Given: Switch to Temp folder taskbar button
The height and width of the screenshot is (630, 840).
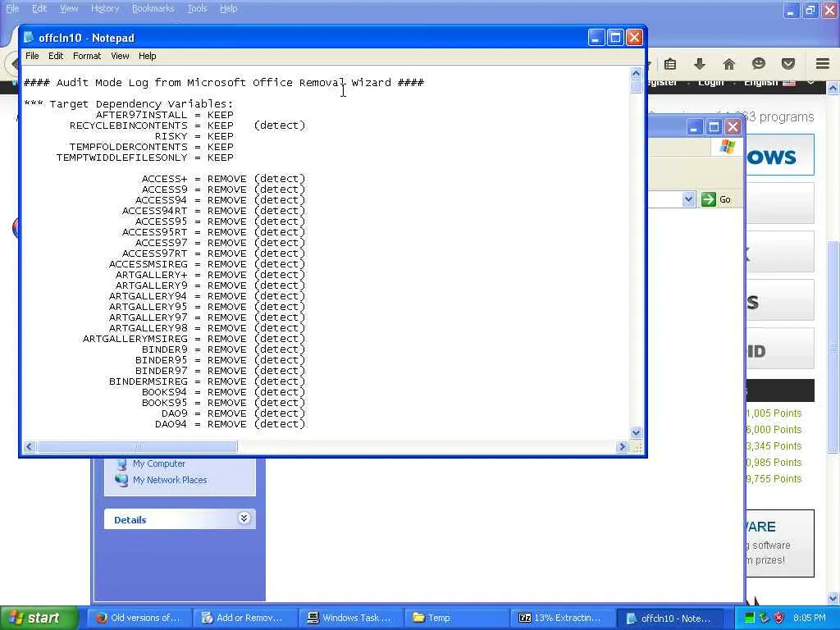Looking at the screenshot, I should click(x=456, y=618).
